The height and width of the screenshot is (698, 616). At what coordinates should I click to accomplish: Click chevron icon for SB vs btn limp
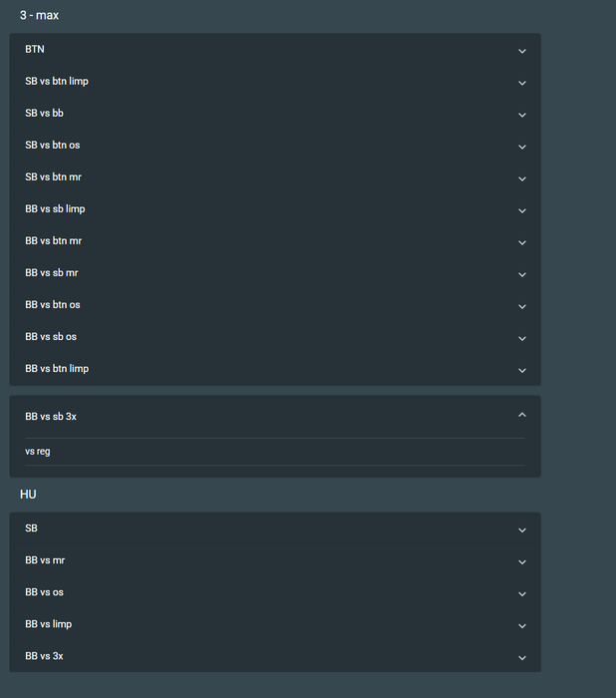click(522, 83)
